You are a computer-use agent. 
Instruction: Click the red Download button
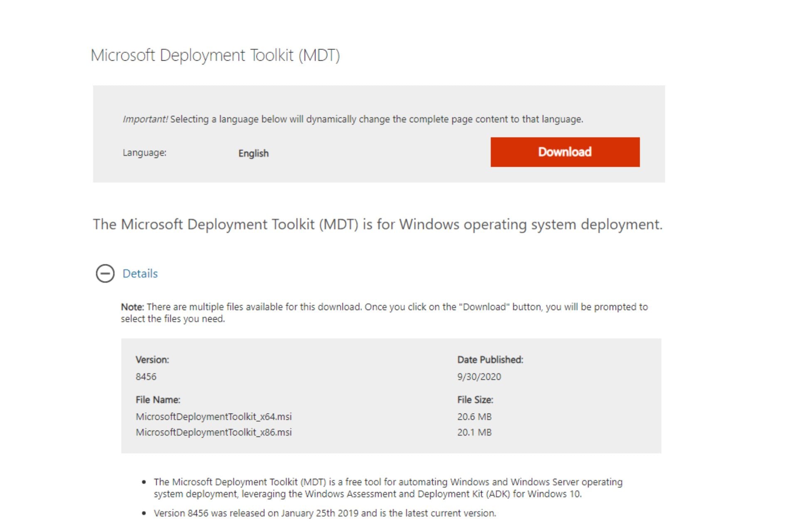click(x=564, y=152)
